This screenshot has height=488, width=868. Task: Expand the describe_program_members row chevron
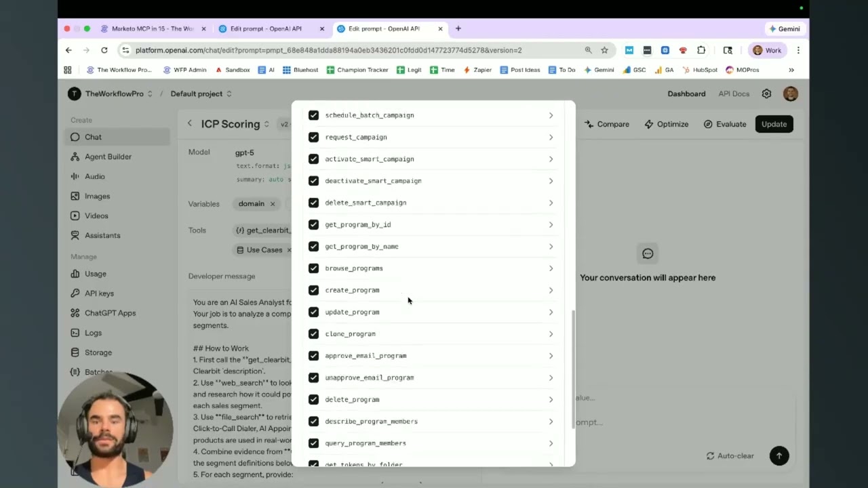(551, 422)
